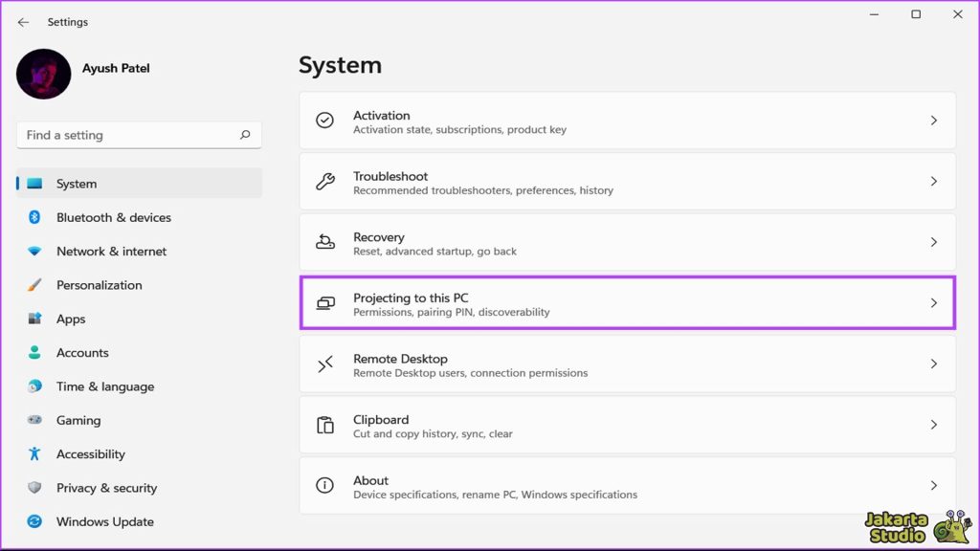
Task: Select Accounts in the sidebar
Action: click(82, 353)
